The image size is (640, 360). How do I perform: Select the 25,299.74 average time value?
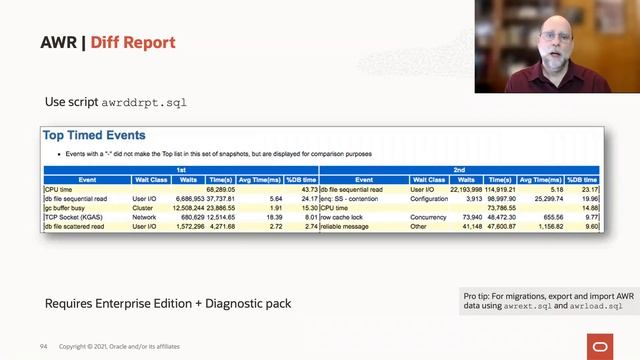[549, 199]
